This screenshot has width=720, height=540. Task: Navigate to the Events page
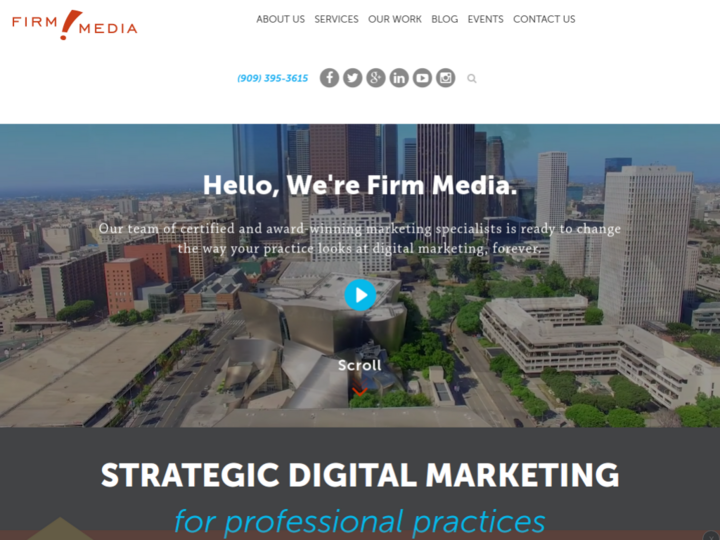pos(485,19)
